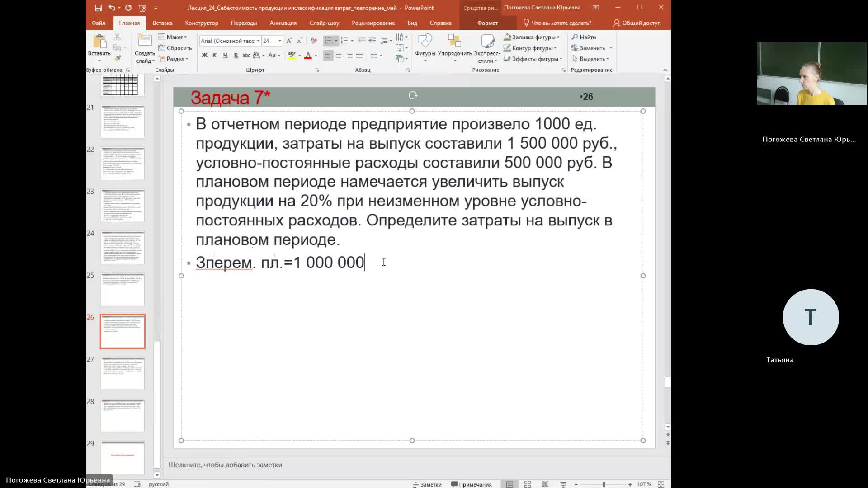Screen dimensions: 868x488
Task: Toggle underline formatting (Ч)
Action: click(225, 55)
